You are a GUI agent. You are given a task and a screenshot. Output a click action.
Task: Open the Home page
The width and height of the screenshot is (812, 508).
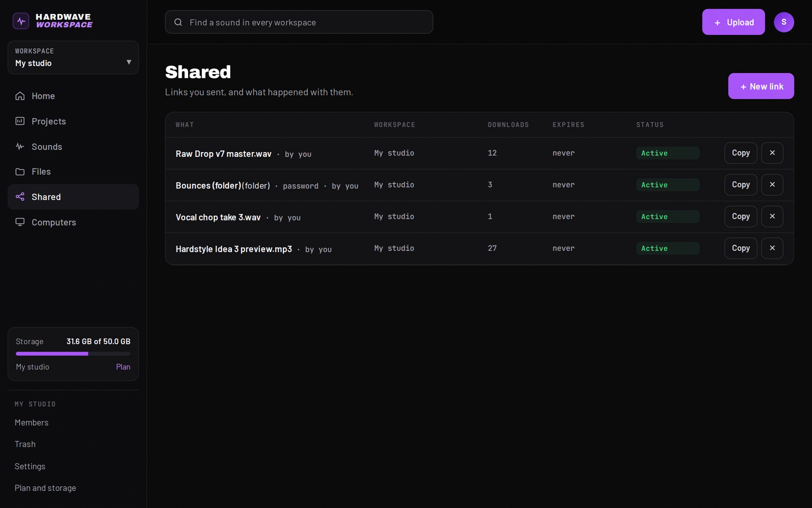(73, 96)
